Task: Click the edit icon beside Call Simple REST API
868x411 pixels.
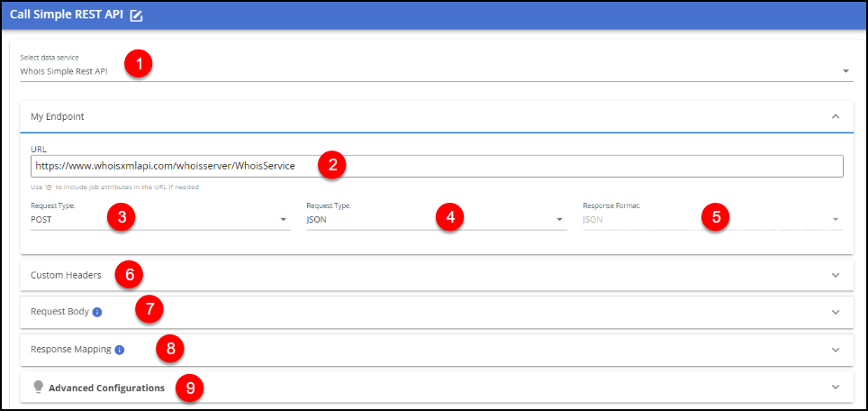Action: coord(137,15)
